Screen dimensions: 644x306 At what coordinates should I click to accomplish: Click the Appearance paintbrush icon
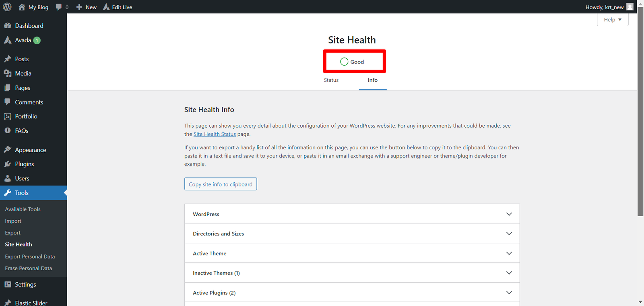[8, 149]
